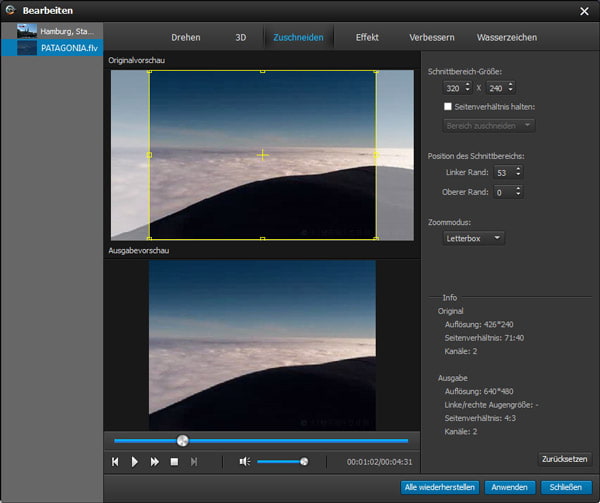The image size is (600, 503).
Task: Click the app logo in title bar
Action: [10, 10]
